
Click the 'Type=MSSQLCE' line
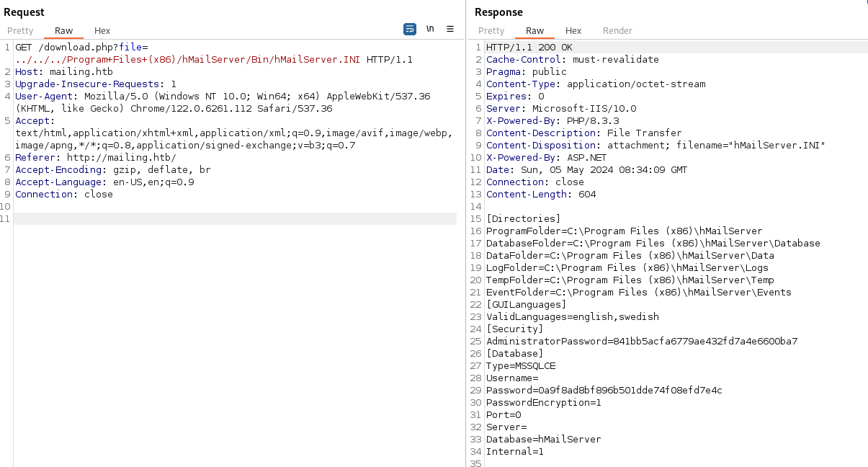(x=521, y=365)
